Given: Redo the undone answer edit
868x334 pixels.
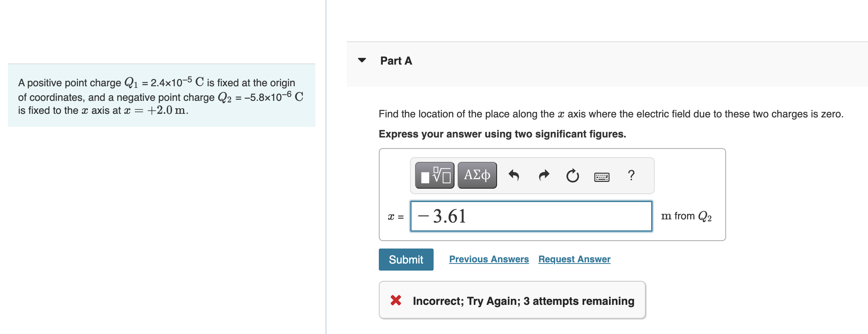Looking at the screenshot, I should tap(544, 175).
